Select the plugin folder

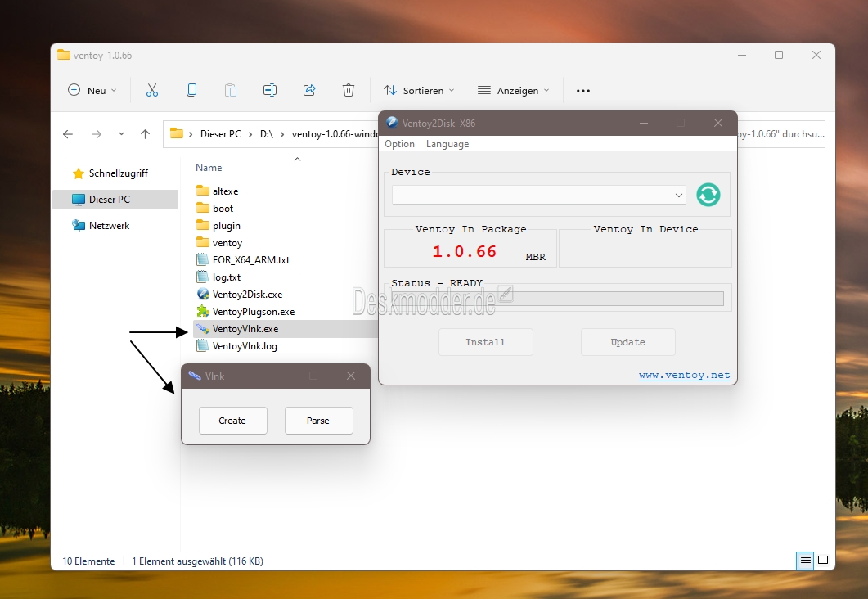pos(226,225)
